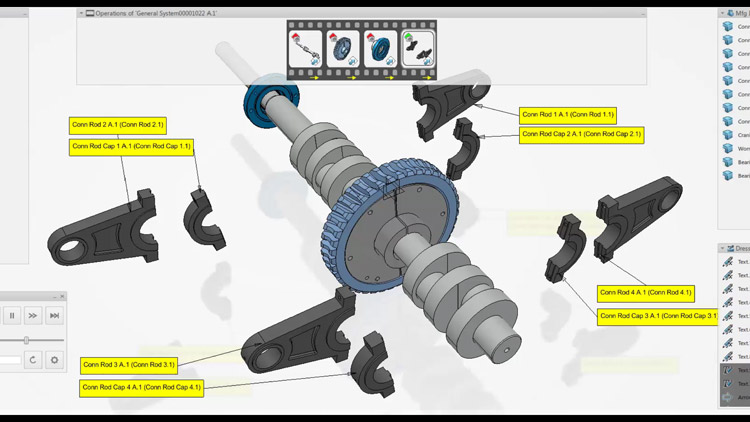Click the Conn Rod Cap 4 A.1 label
The image size is (750, 422).
tap(141, 386)
